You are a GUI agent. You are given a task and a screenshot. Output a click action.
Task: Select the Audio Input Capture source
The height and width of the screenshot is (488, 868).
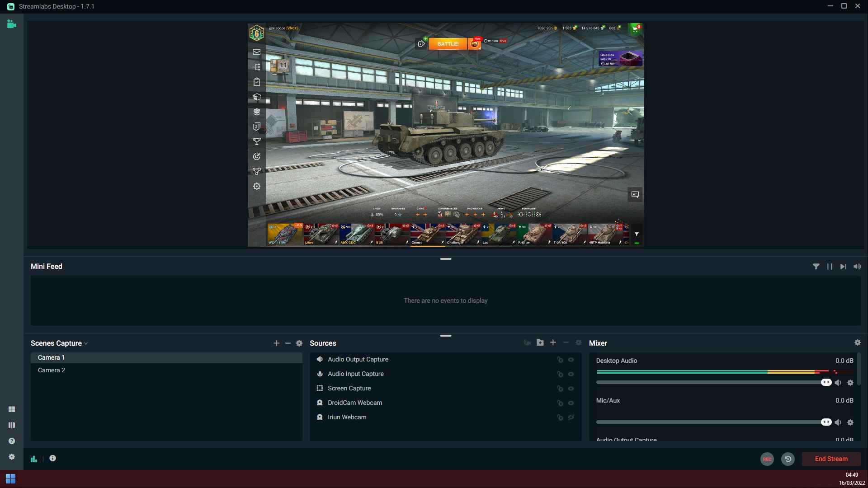coord(445,374)
